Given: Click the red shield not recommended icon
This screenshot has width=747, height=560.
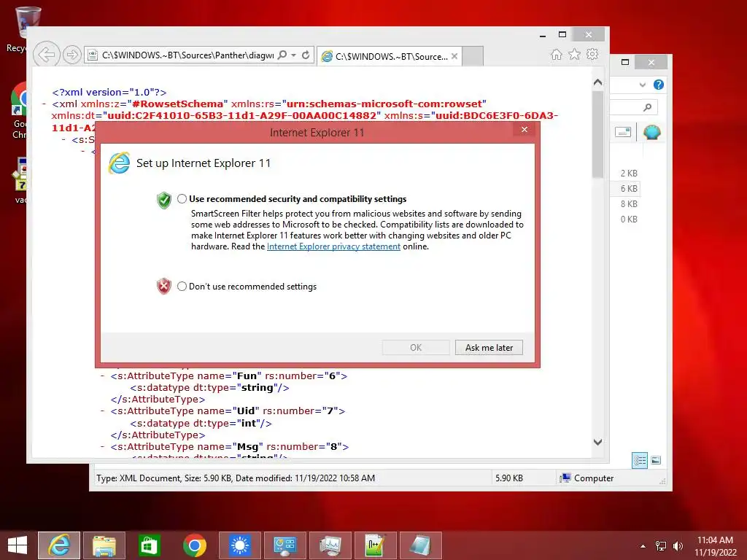Looking at the screenshot, I should pos(164,286).
